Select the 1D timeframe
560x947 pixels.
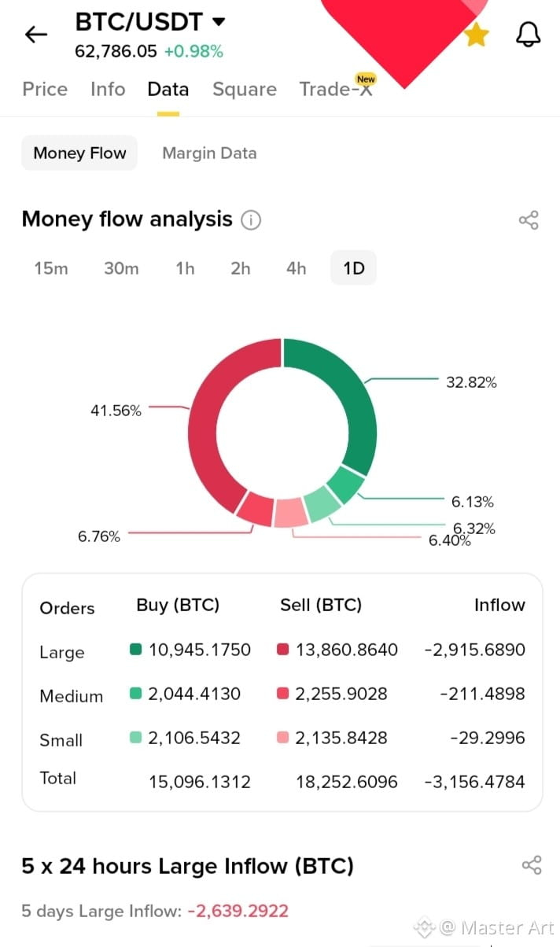point(354,268)
